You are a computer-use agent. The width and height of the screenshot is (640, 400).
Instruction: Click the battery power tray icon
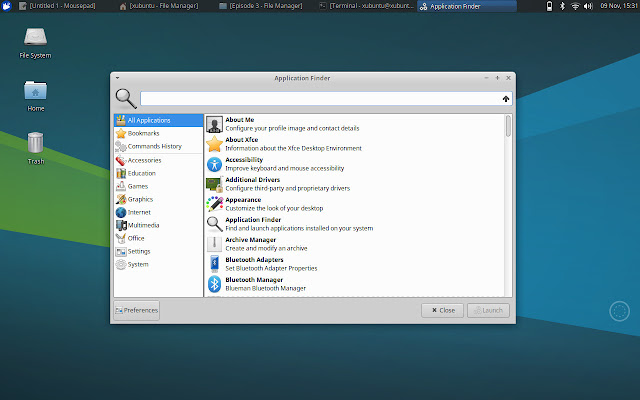[x=549, y=6]
